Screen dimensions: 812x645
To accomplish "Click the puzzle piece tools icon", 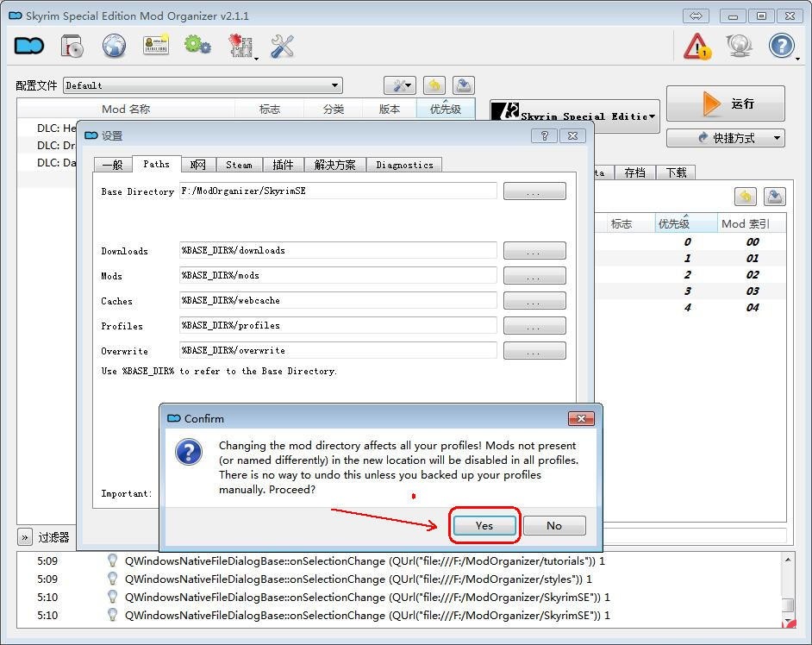I will 240,46.
